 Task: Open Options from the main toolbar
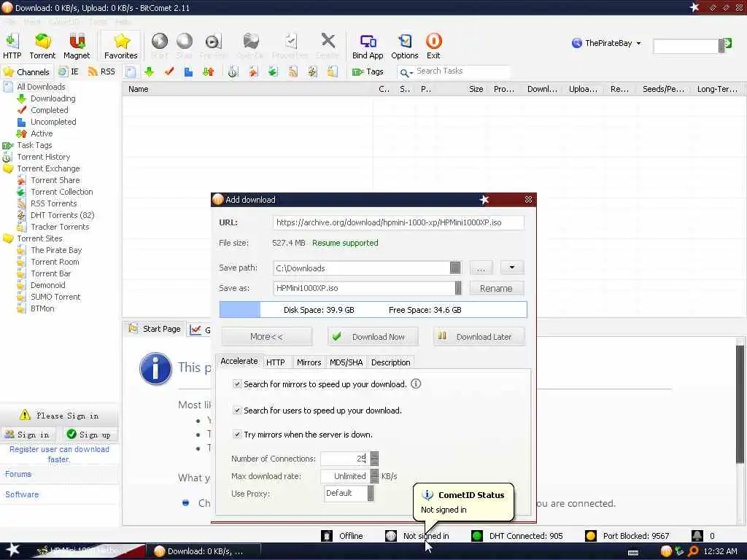(x=404, y=46)
